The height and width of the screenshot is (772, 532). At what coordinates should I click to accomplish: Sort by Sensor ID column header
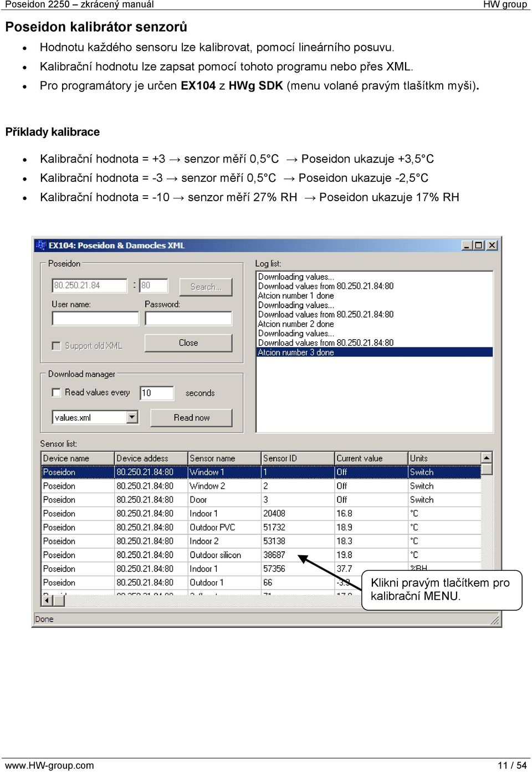pos(298,458)
